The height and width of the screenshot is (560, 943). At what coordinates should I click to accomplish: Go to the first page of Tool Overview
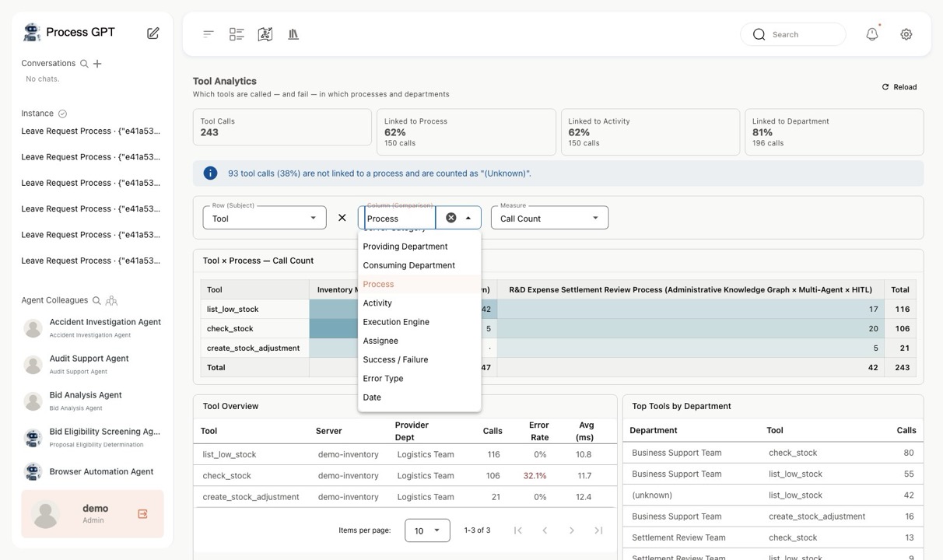click(518, 530)
